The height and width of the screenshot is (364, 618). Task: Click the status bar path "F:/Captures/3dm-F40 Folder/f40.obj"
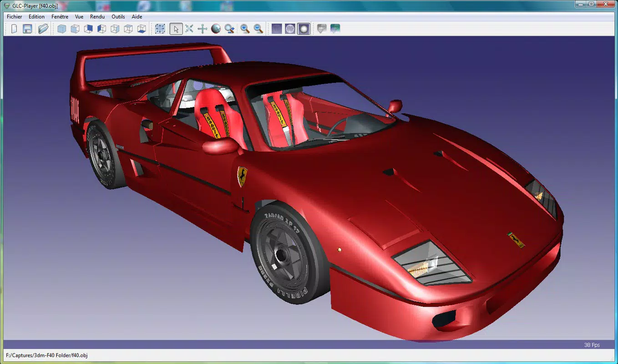(x=46, y=355)
